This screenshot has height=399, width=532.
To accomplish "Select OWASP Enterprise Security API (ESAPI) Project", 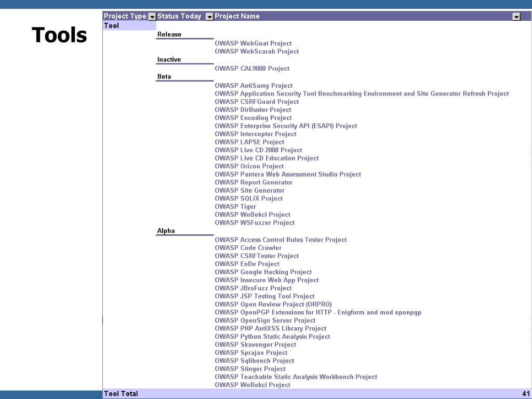I will pyautogui.click(x=286, y=126).
